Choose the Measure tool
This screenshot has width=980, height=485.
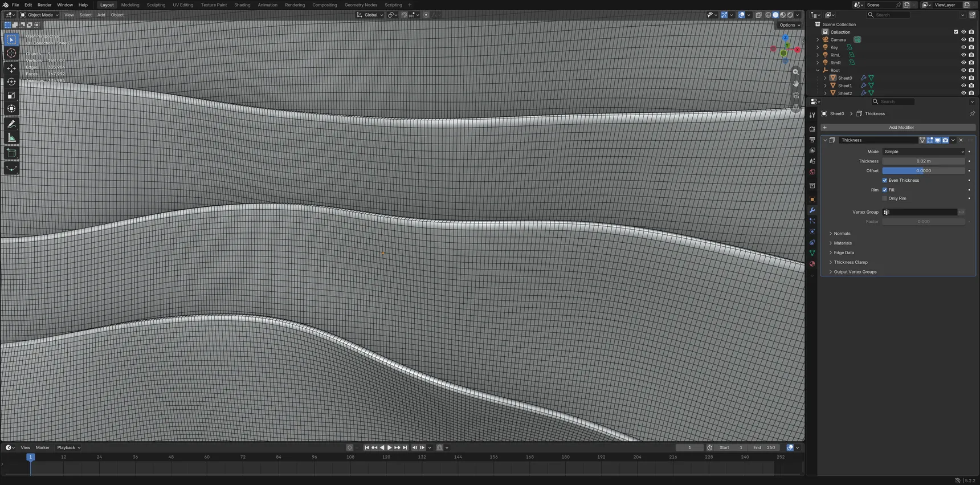[x=11, y=138]
